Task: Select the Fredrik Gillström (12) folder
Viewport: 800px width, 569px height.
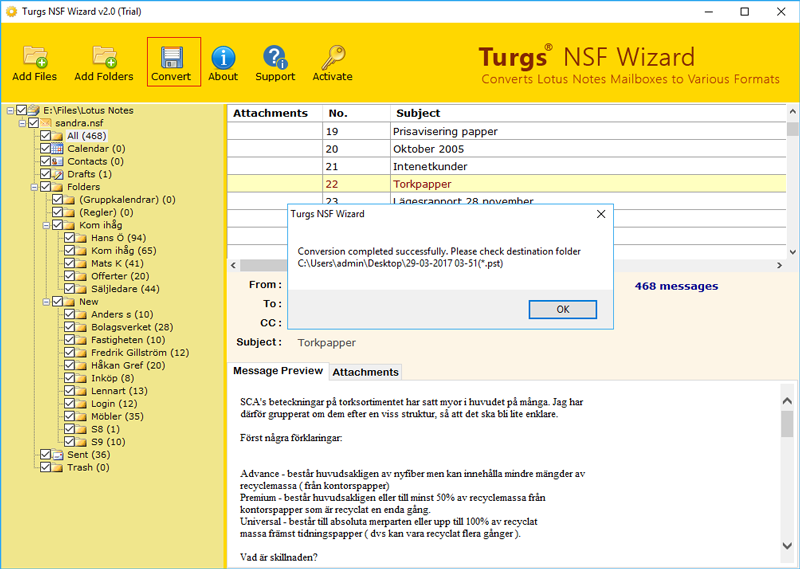Action: (140, 353)
